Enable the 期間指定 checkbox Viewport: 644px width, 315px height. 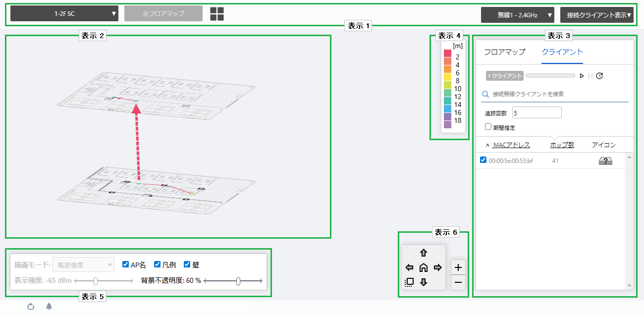[x=488, y=127]
